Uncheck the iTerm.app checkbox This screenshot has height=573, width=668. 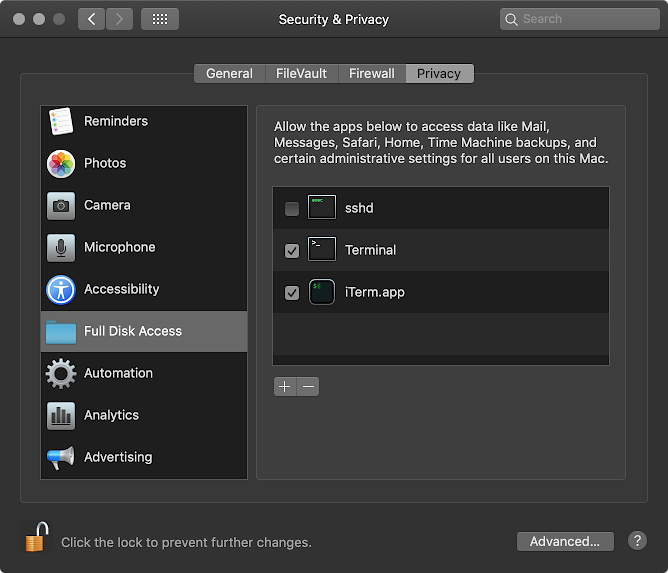pos(292,293)
